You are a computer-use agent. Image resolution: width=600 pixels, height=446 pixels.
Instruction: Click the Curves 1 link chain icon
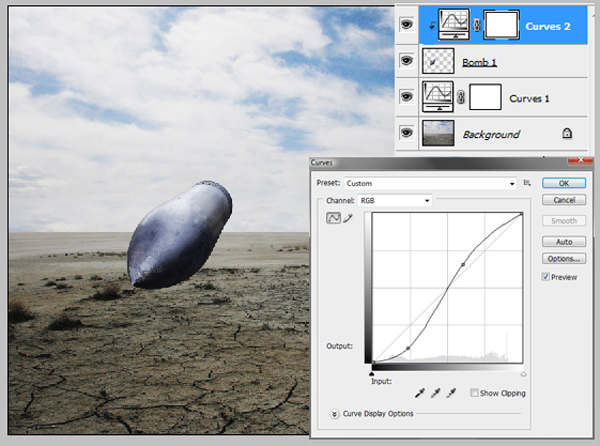(461, 97)
